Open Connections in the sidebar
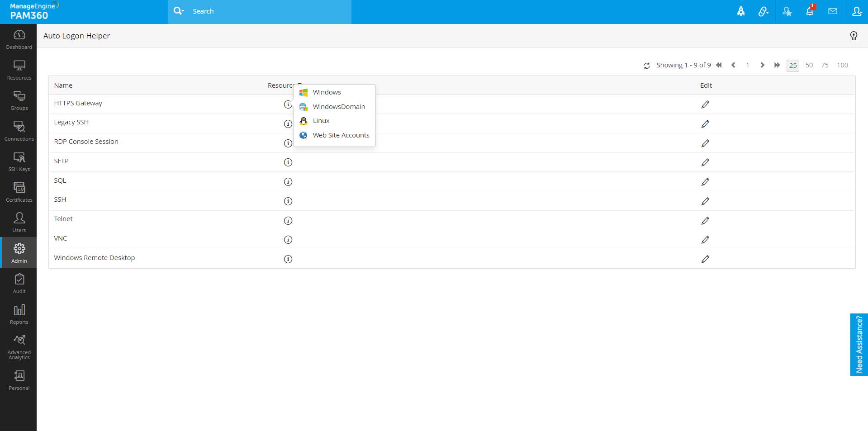The height and width of the screenshot is (431, 868). coord(19,131)
